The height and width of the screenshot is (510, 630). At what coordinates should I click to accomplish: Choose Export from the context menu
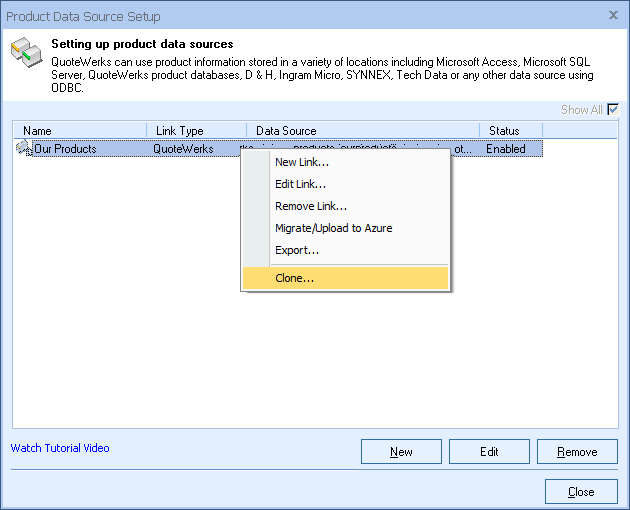coord(297,250)
